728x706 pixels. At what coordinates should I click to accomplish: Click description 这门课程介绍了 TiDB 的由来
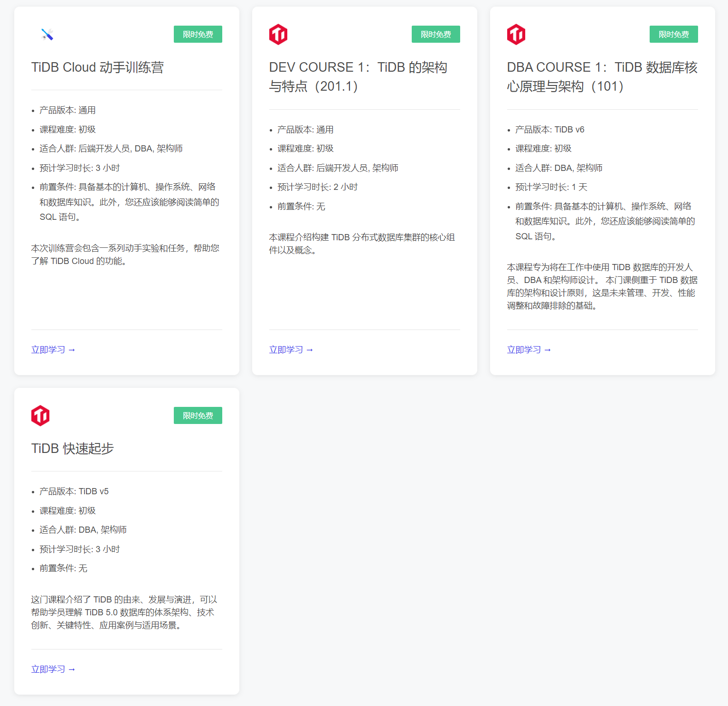tap(124, 612)
